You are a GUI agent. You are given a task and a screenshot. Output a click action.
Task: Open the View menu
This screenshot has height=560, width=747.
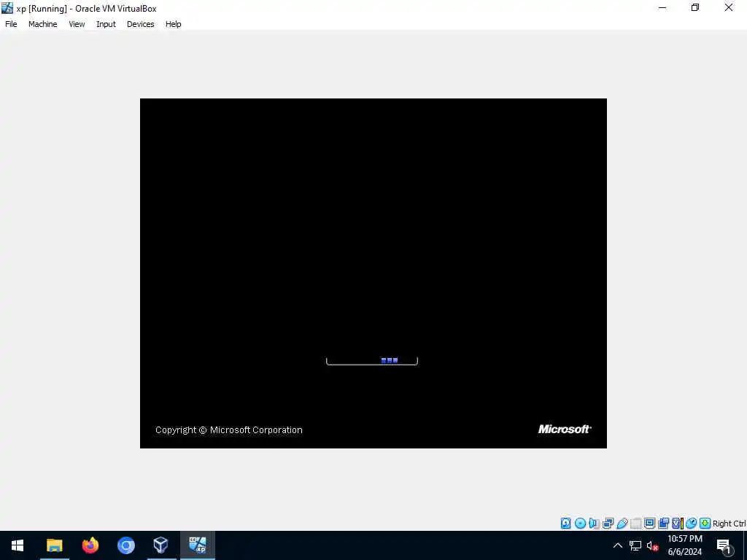(77, 24)
